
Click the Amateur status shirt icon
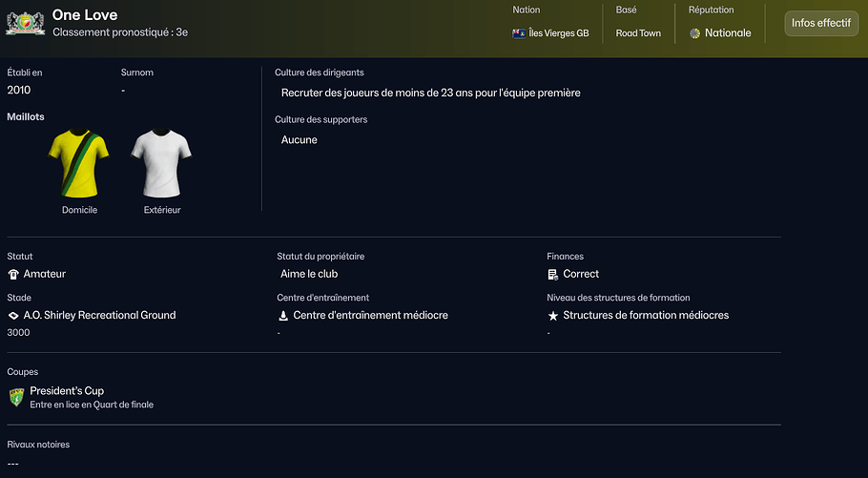pos(13,275)
